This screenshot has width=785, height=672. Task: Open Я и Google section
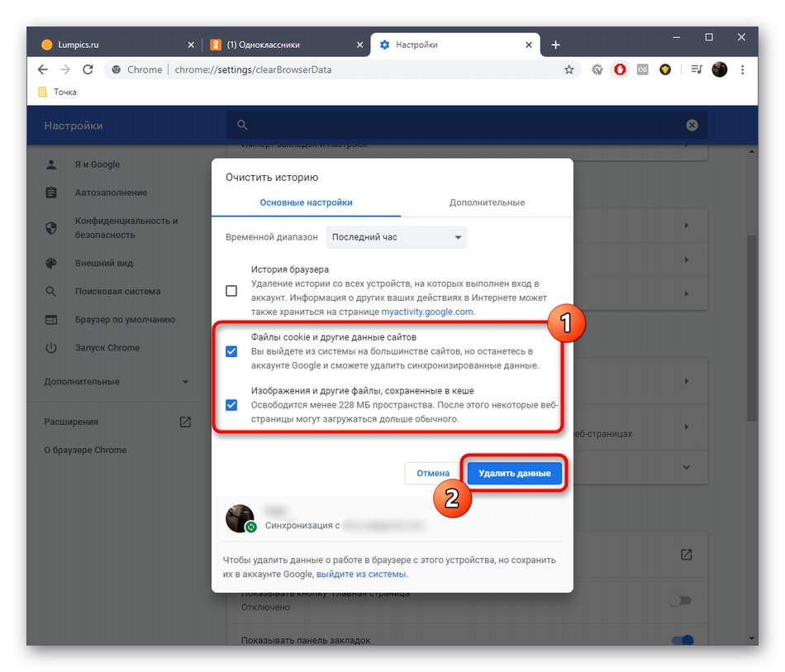(x=98, y=164)
